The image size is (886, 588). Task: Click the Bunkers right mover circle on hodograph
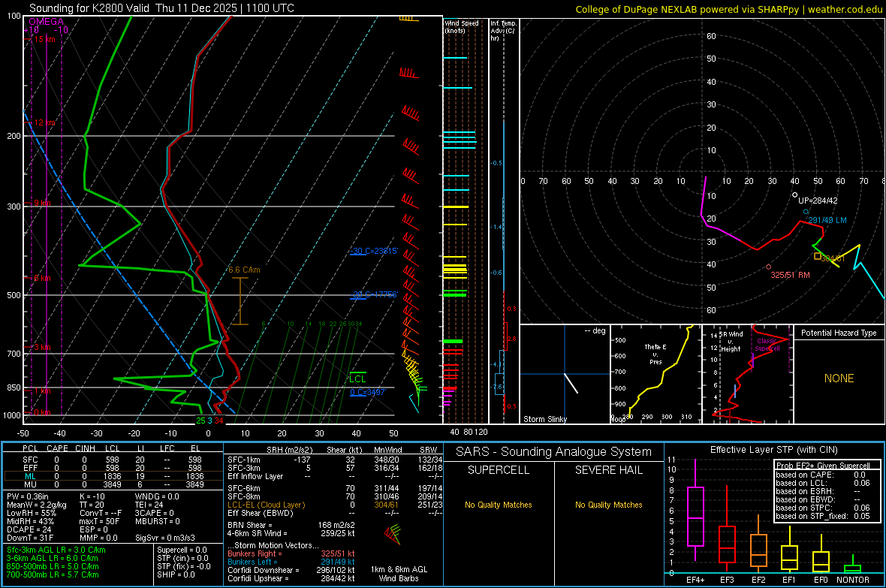pyautogui.click(x=768, y=267)
